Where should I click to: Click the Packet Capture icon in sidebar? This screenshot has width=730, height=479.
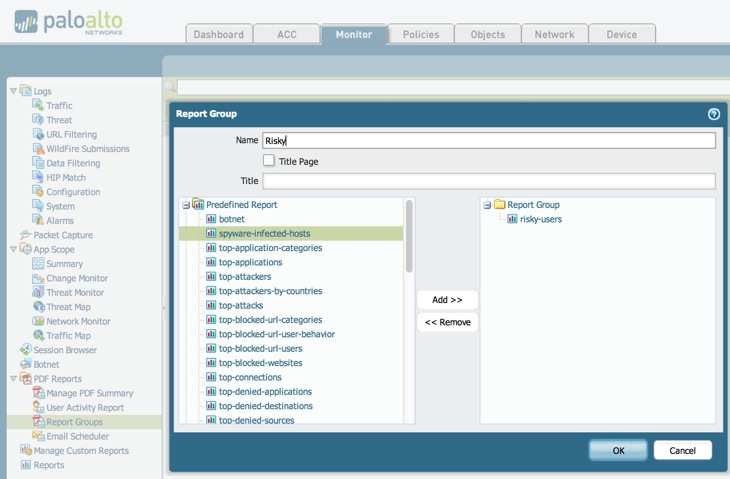(25, 235)
